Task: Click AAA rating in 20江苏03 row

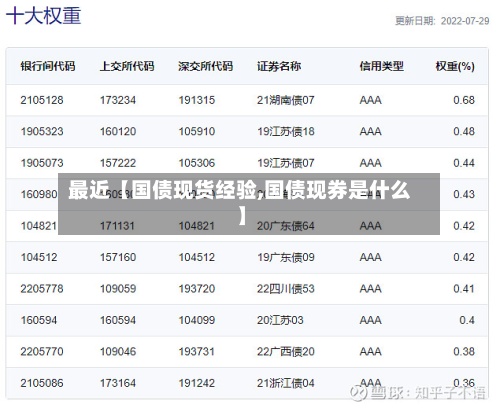Action: [370, 320]
